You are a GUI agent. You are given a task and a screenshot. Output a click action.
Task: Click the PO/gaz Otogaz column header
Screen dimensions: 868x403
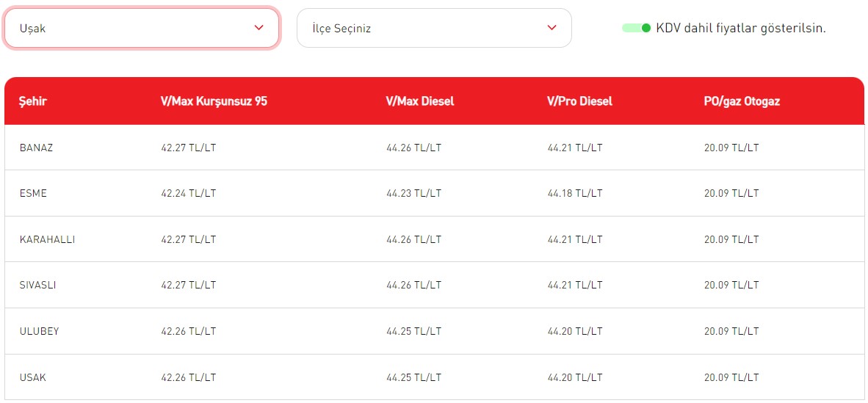click(742, 102)
